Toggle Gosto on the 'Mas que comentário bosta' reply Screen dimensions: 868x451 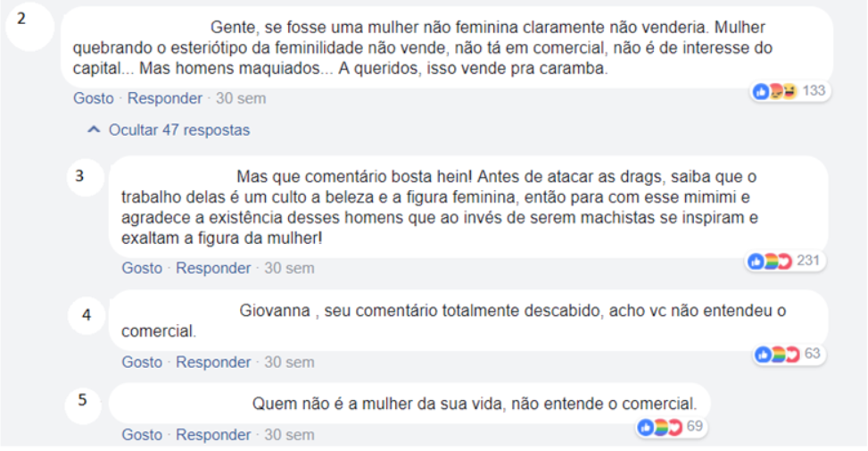tap(142, 268)
